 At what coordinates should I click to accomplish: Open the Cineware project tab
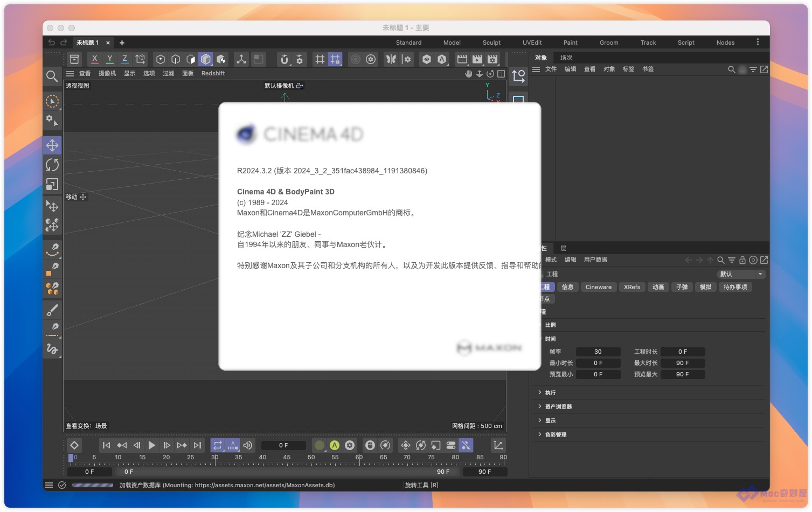pos(599,287)
